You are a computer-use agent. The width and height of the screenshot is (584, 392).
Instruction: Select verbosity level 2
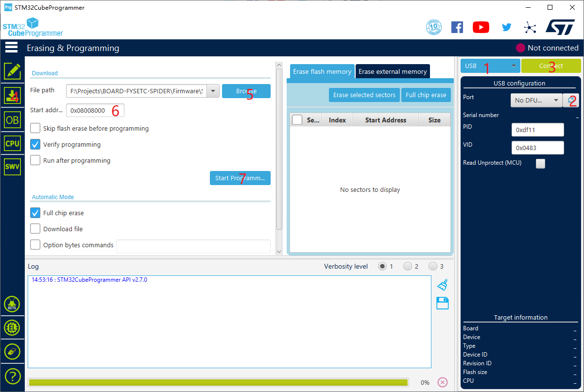point(408,266)
